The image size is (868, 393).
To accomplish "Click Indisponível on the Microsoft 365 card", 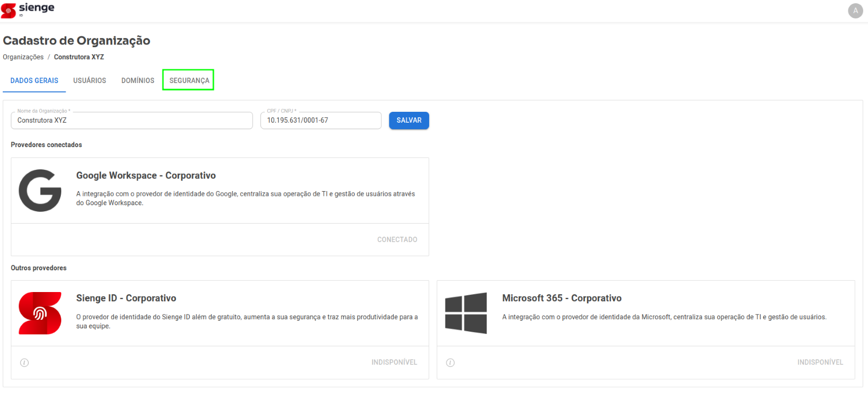I will tap(820, 362).
